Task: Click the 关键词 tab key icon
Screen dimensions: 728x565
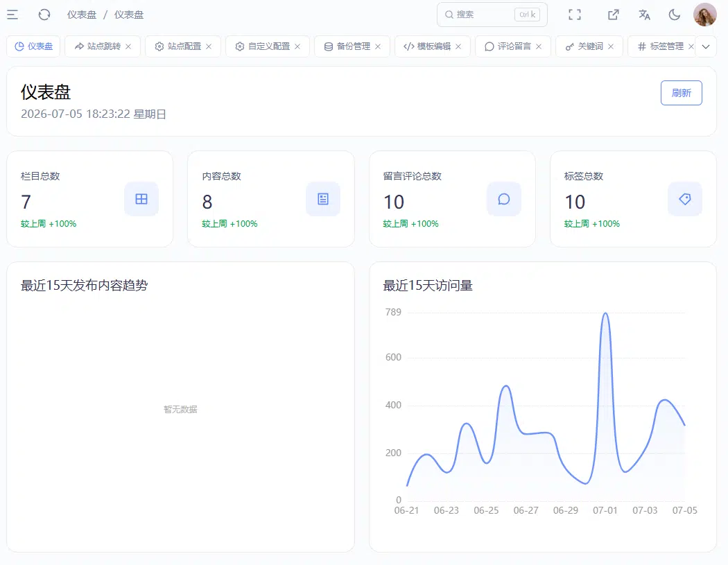Action: pyautogui.click(x=570, y=46)
